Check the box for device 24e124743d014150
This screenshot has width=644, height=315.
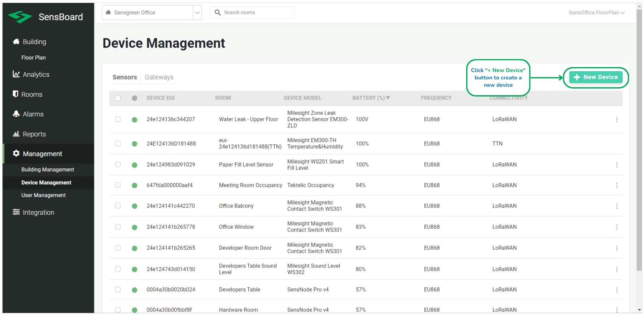click(x=118, y=269)
